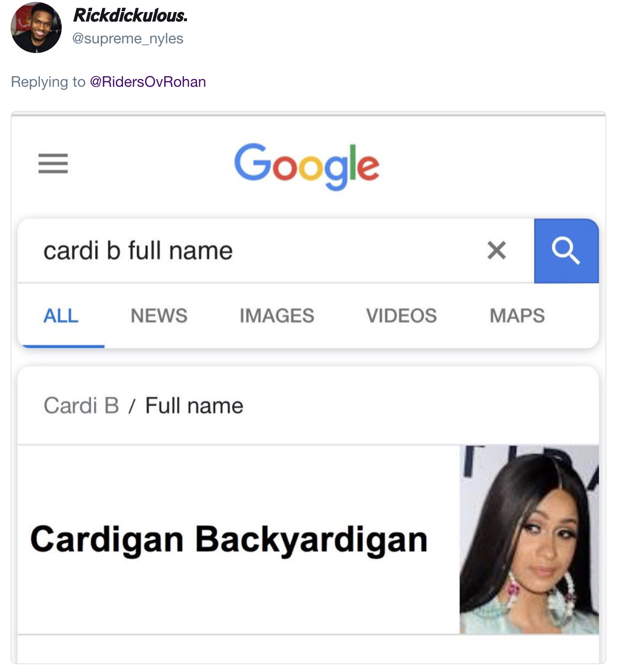Click the Replying to label
Viewport: 617px width, 672px height.
(x=48, y=82)
